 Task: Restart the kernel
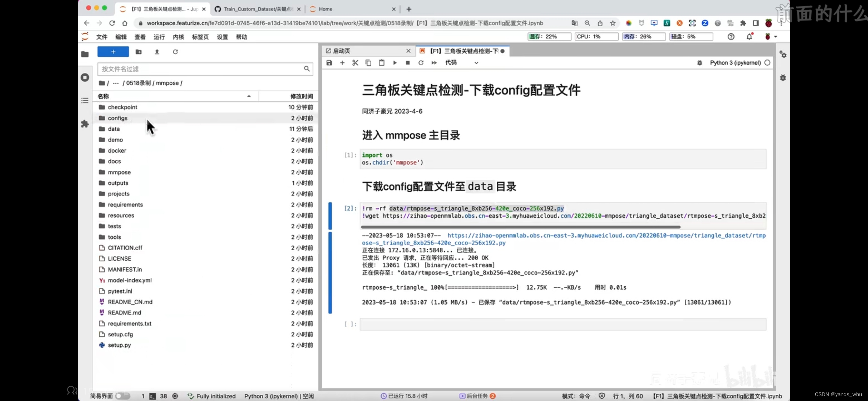coord(421,63)
